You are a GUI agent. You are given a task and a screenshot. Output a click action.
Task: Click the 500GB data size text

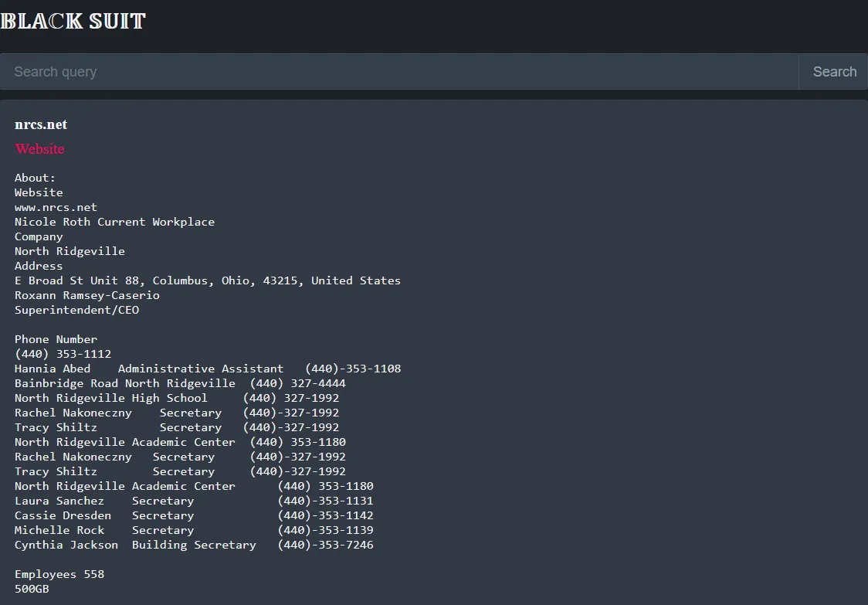click(x=32, y=589)
